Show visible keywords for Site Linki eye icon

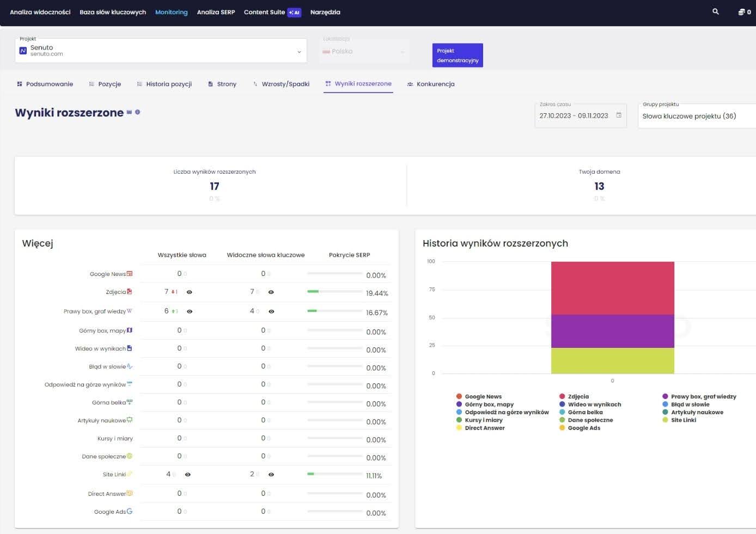tap(271, 475)
